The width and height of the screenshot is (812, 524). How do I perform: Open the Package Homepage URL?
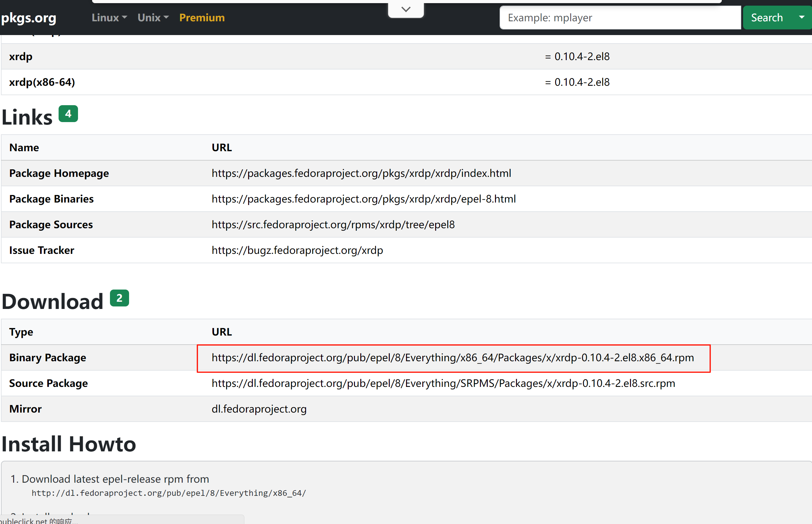(361, 173)
